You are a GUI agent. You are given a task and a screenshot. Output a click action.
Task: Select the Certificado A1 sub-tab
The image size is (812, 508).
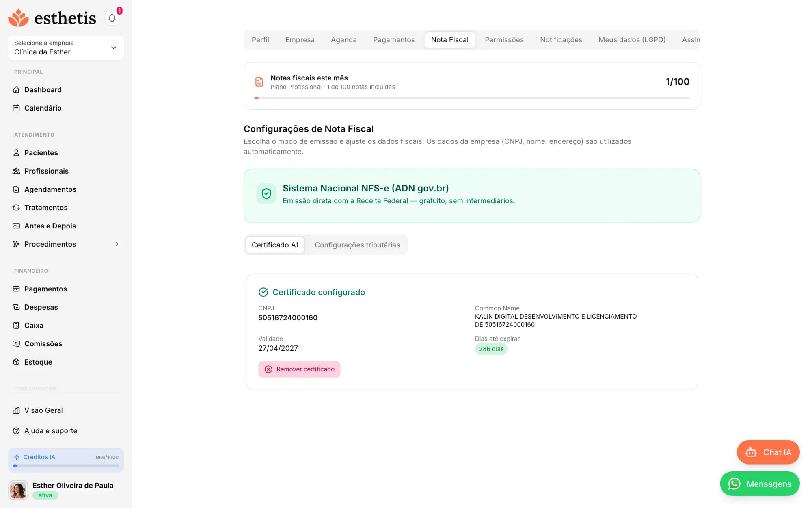point(275,245)
